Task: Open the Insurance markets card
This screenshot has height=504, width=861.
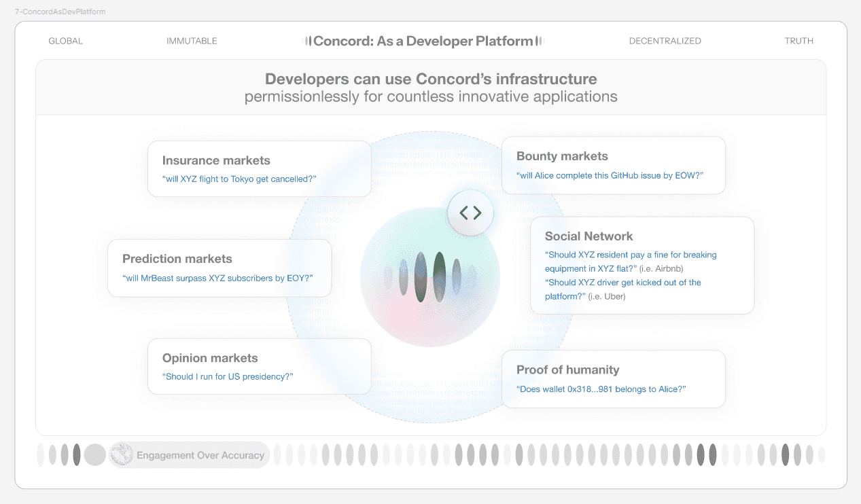Action: pos(260,169)
